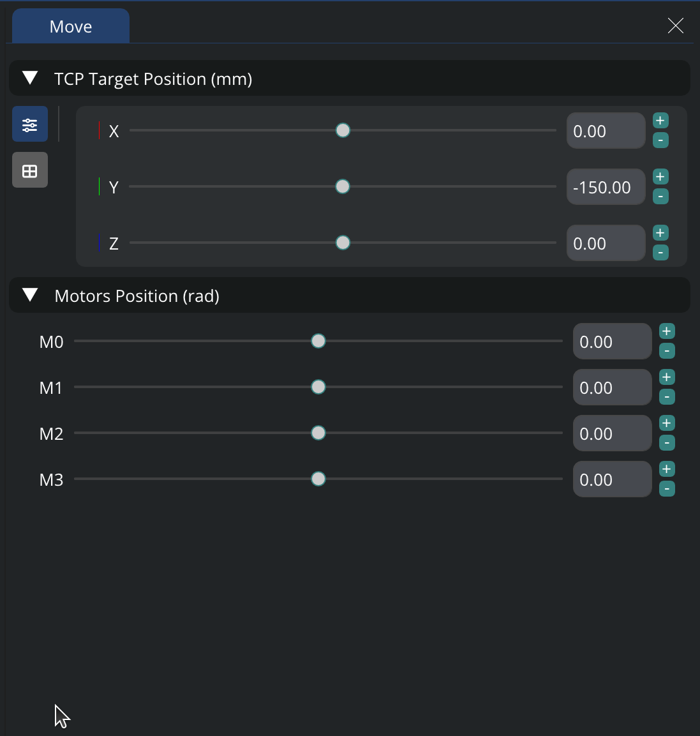Image resolution: width=700 pixels, height=736 pixels.
Task: Click the M3 motor slider handle
Action: [318, 479]
